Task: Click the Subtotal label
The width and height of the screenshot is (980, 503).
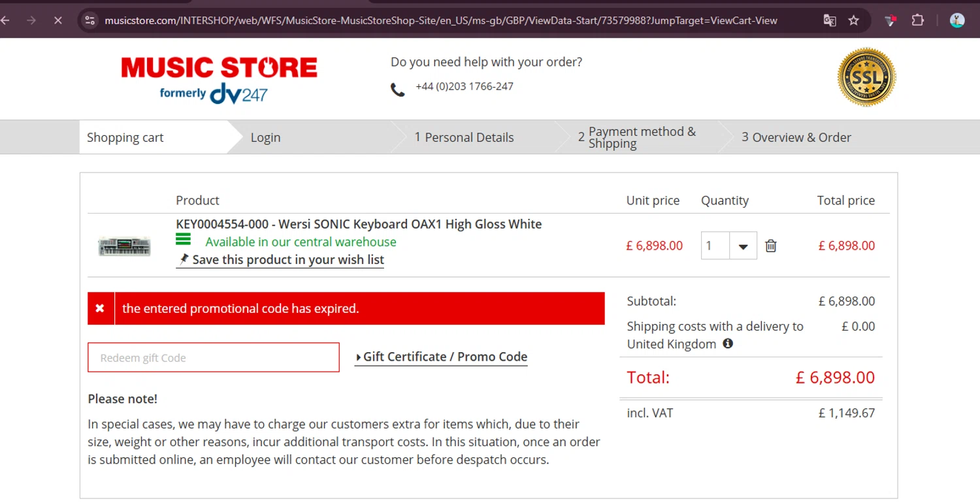Action: click(651, 301)
